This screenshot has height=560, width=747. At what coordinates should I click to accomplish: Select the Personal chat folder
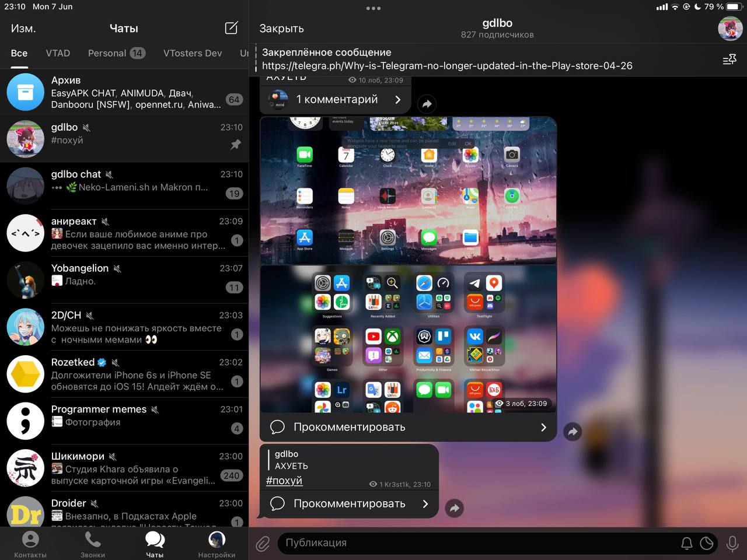tap(117, 53)
